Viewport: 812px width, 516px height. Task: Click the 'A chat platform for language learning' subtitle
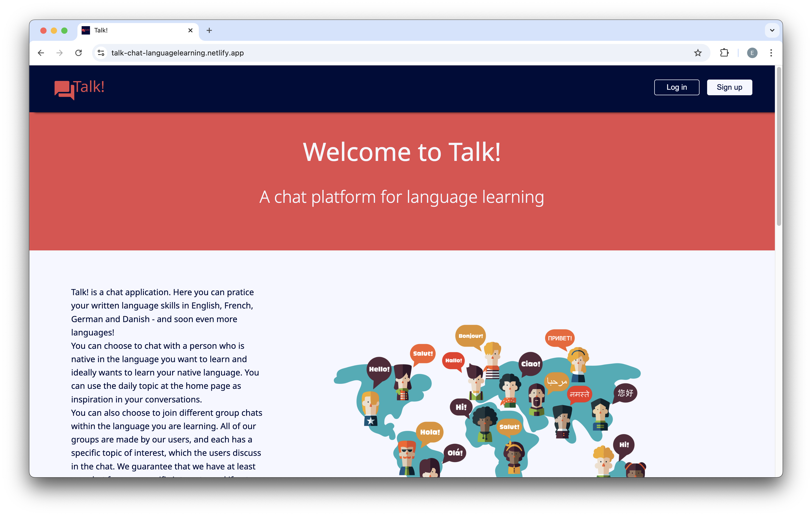click(402, 197)
